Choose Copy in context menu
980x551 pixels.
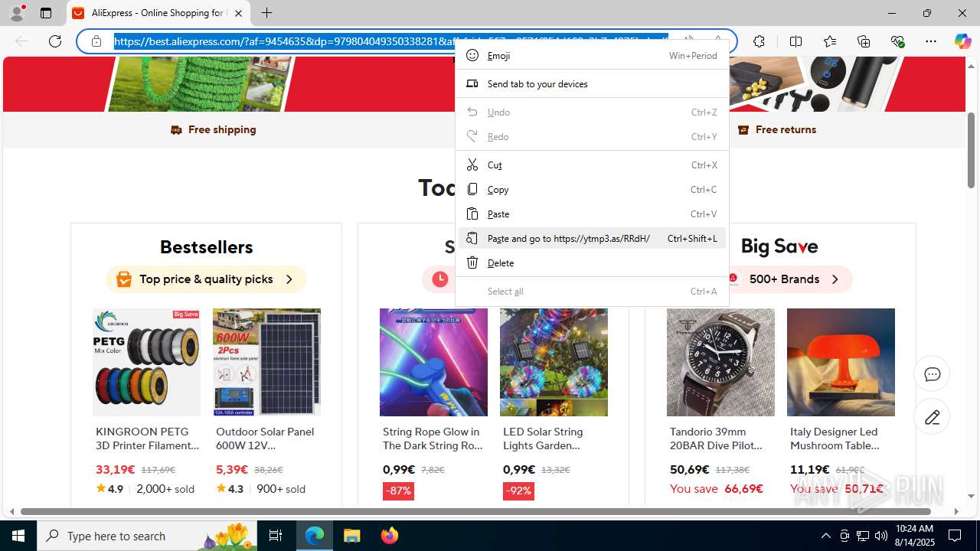[x=592, y=189]
